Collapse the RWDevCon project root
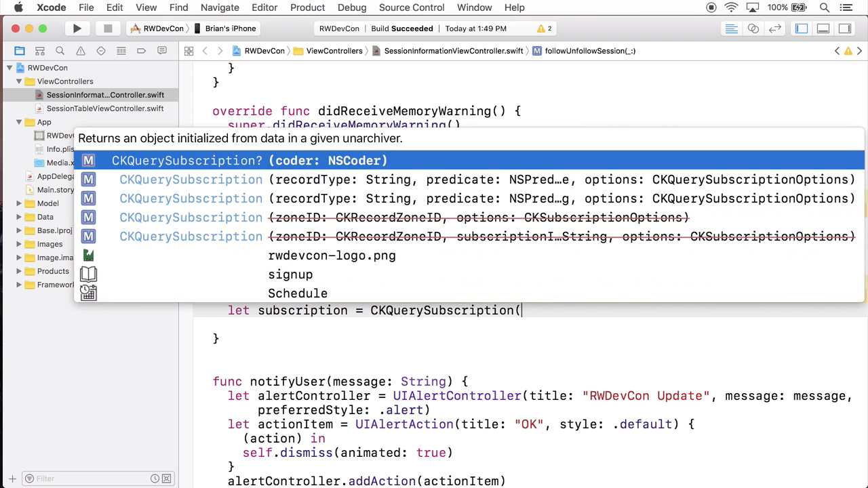868x488 pixels. (9, 68)
